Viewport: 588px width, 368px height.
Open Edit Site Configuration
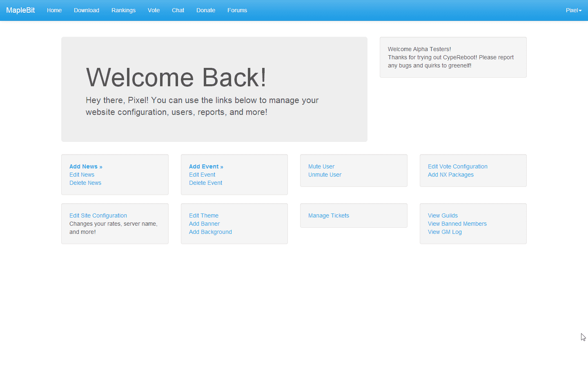click(x=98, y=215)
